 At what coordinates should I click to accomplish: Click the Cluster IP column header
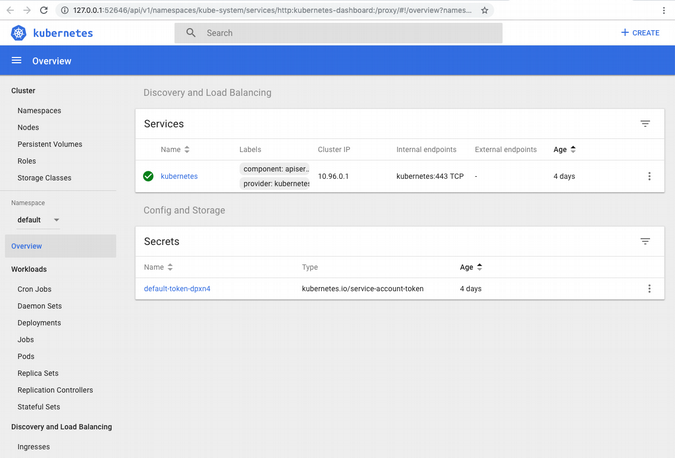point(334,149)
